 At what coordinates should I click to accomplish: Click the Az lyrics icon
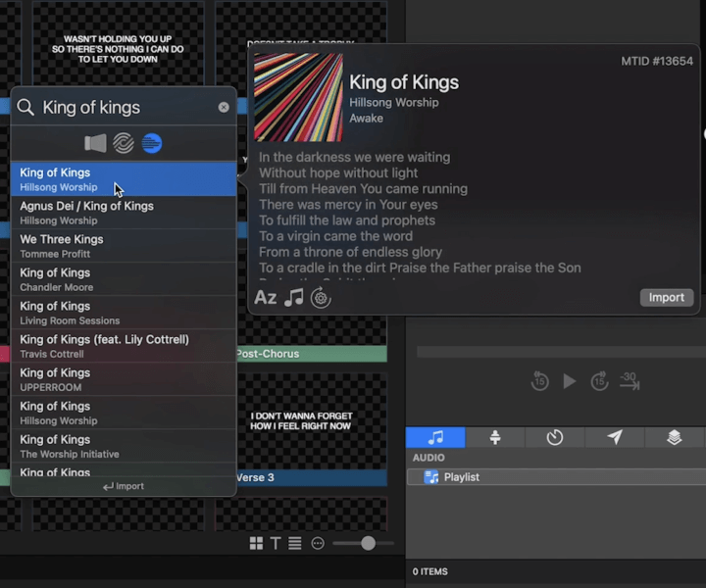tap(265, 297)
